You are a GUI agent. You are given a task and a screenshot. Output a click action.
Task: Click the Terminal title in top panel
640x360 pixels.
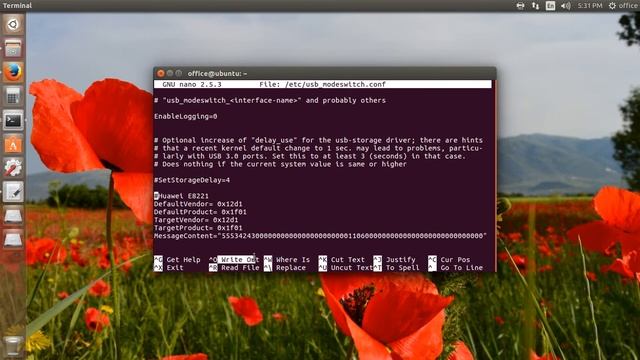pos(17,6)
